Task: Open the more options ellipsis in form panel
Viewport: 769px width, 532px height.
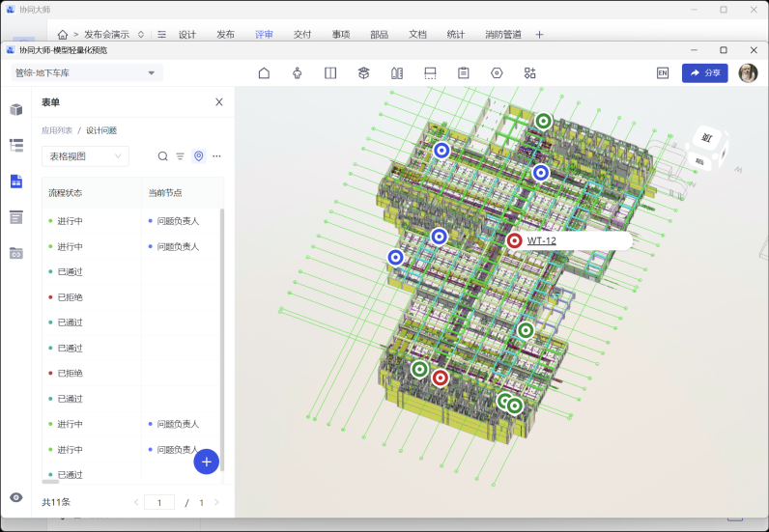Action: pyautogui.click(x=216, y=156)
